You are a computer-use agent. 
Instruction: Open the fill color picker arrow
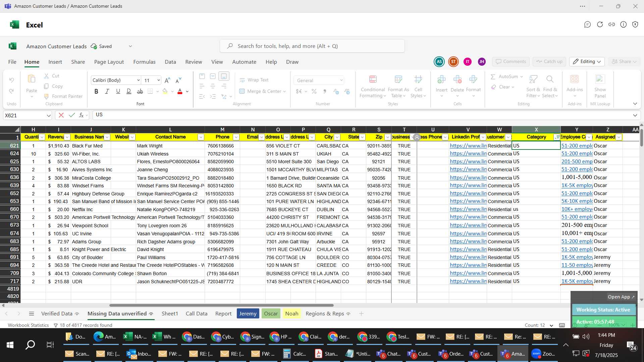click(x=172, y=92)
